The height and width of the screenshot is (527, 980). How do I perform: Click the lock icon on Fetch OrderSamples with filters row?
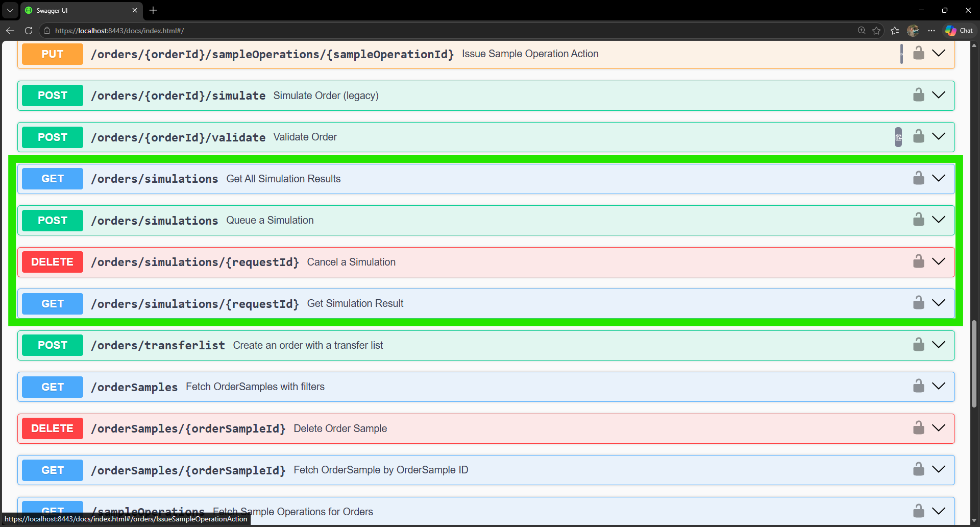pos(919,386)
